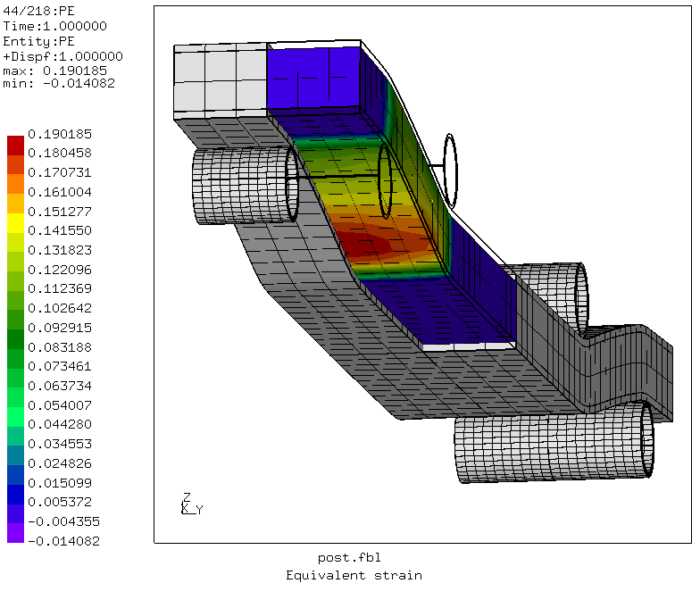Click the blue 0.015099 legend color band
Image resolution: width=700 pixels, height=600 pixels.
15,475
